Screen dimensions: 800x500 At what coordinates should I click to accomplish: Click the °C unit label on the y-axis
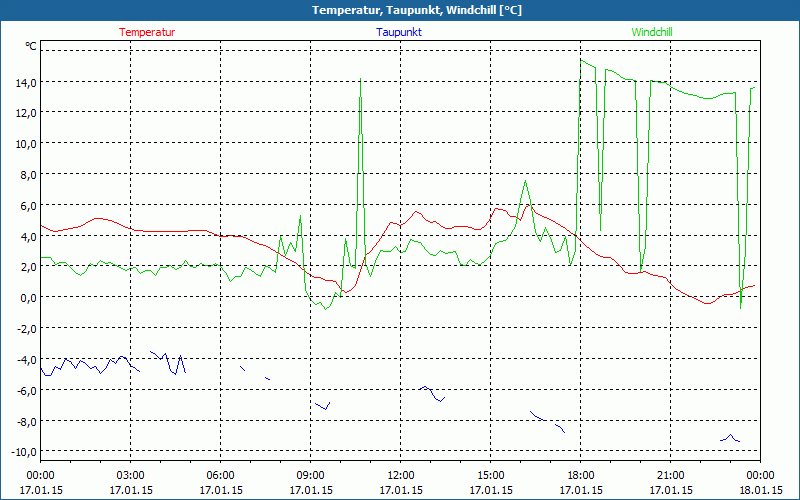click(x=31, y=46)
